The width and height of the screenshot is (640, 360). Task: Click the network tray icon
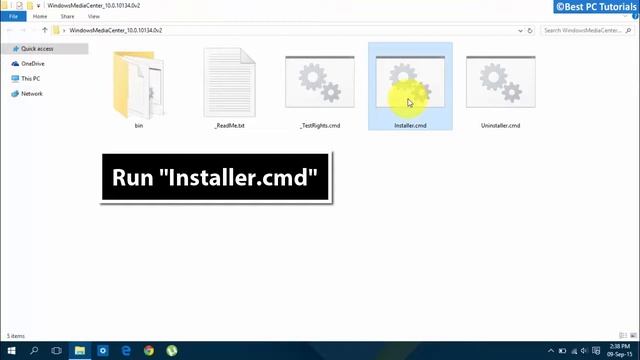pyautogui.click(x=574, y=351)
